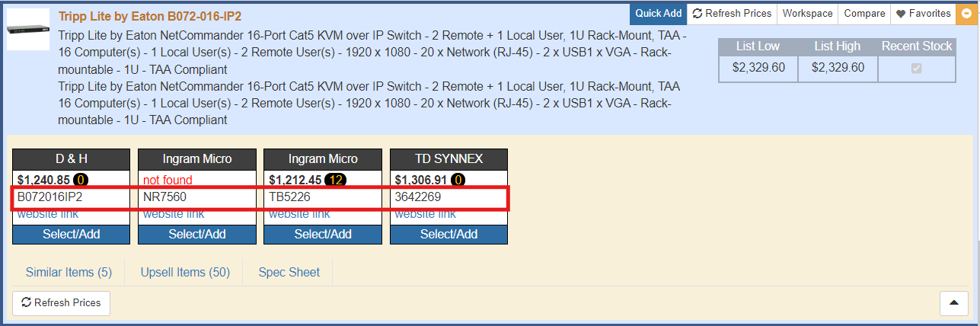
Task: Click the Quick Add button
Action: point(659,13)
